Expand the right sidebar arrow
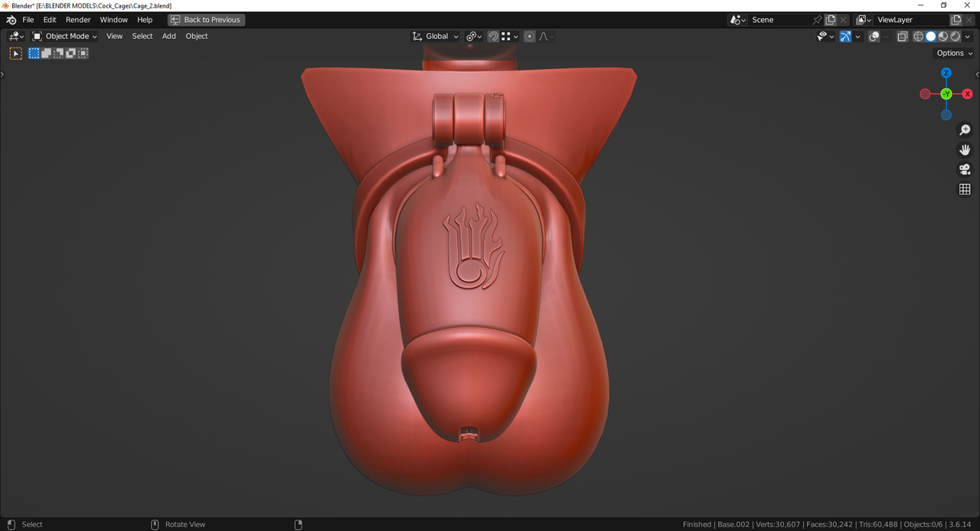This screenshot has width=980, height=531. click(977, 74)
